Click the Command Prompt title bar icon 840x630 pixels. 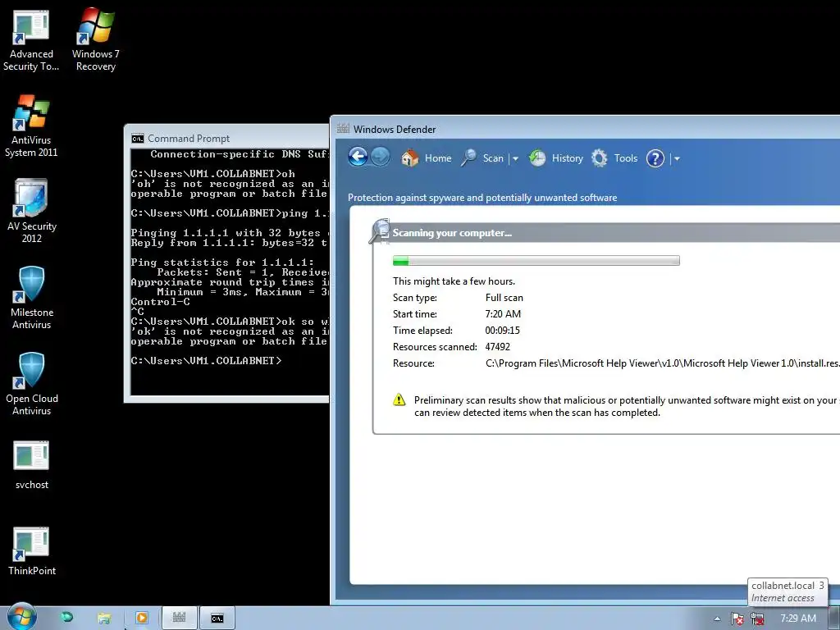point(138,139)
